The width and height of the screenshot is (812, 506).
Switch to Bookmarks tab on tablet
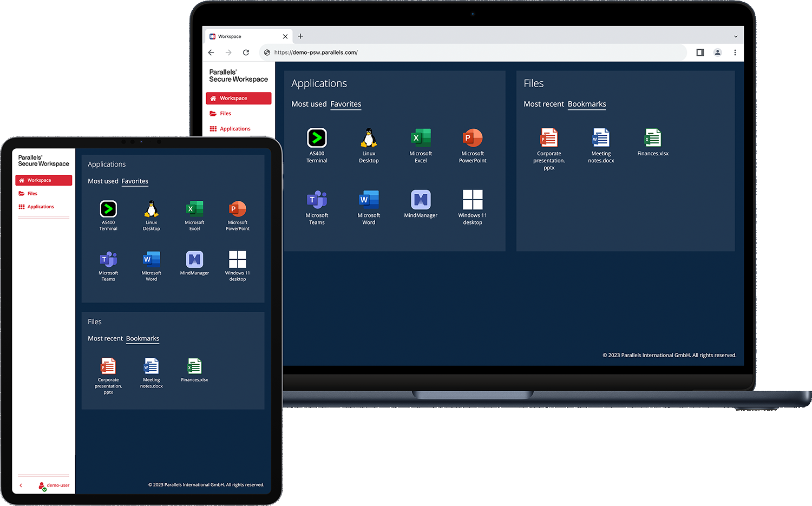coord(143,339)
